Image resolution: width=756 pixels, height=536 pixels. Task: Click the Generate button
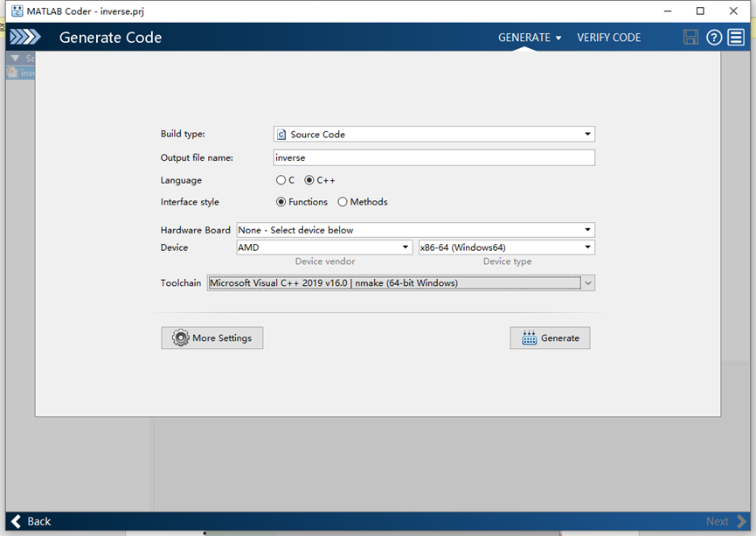point(550,338)
